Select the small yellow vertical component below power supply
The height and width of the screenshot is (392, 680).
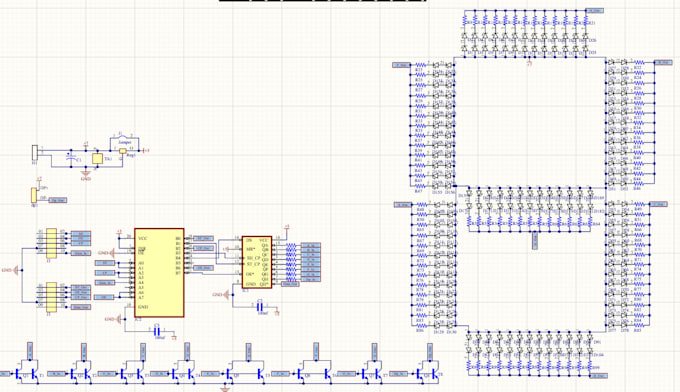(34, 195)
